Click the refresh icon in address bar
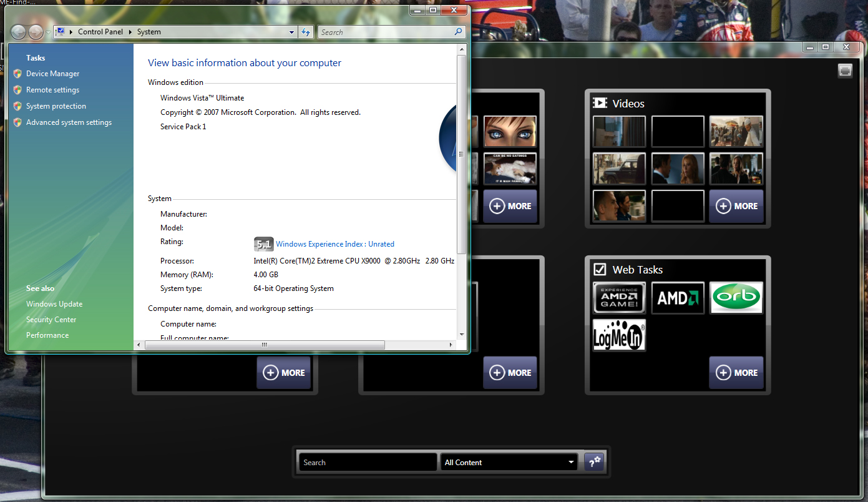The width and height of the screenshot is (868, 502). pos(306,32)
